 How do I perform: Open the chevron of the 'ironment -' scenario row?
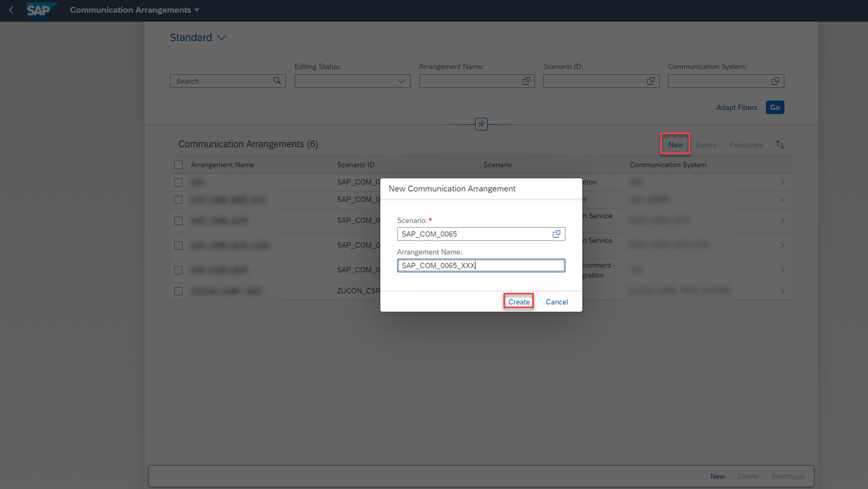pyautogui.click(x=782, y=270)
